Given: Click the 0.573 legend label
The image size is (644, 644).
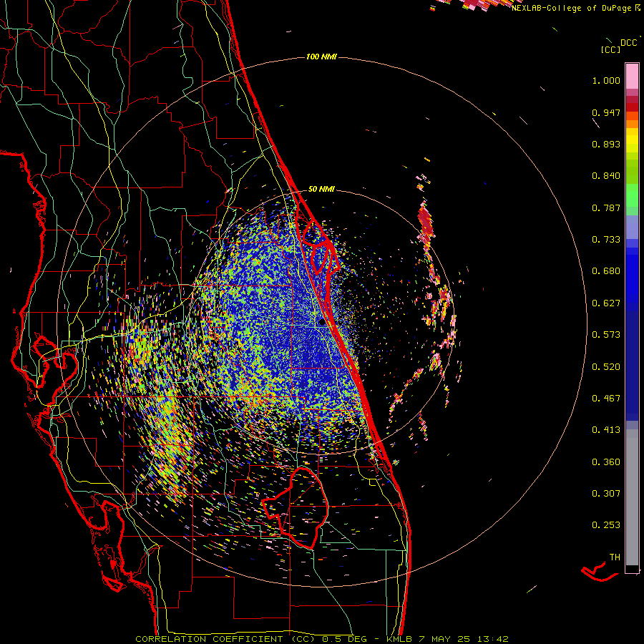Looking at the screenshot, I should pos(606,335).
